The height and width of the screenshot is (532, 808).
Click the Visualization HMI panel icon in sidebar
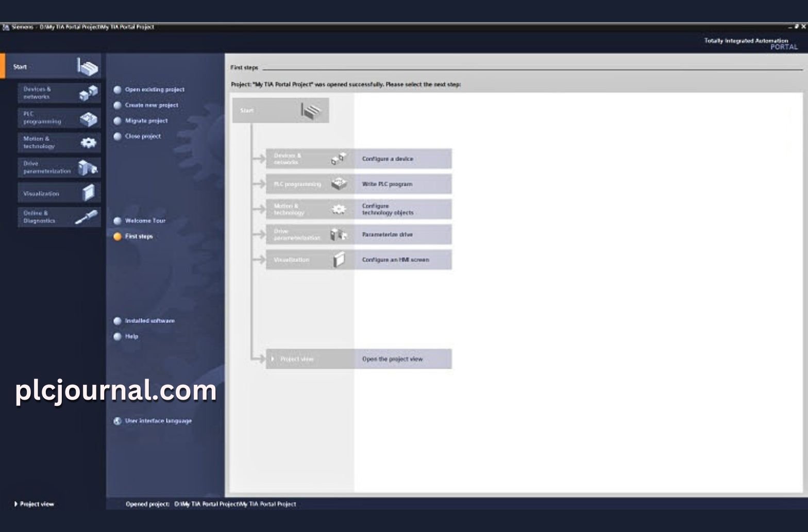[x=89, y=193]
